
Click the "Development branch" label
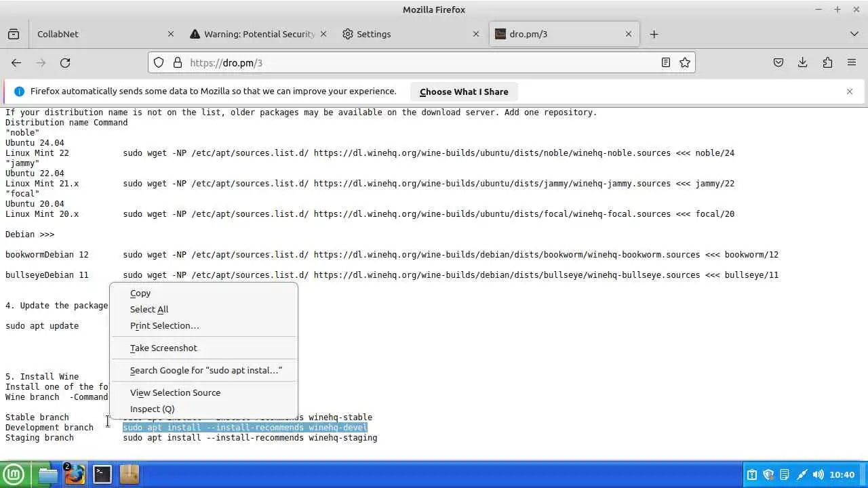(x=50, y=428)
